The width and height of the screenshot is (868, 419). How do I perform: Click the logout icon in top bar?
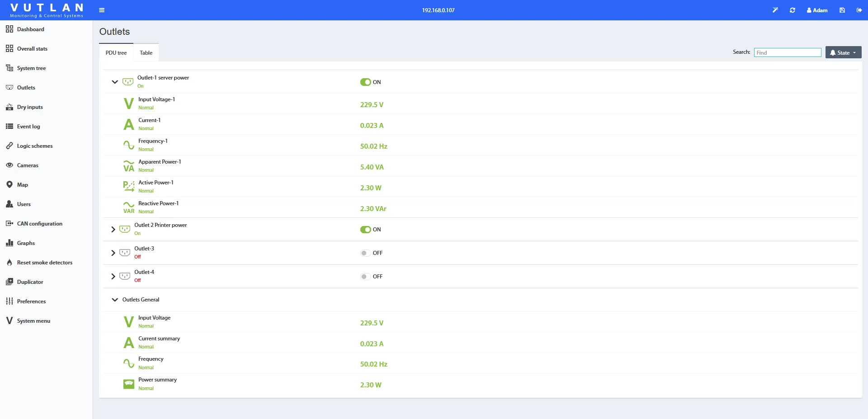point(859,10)
